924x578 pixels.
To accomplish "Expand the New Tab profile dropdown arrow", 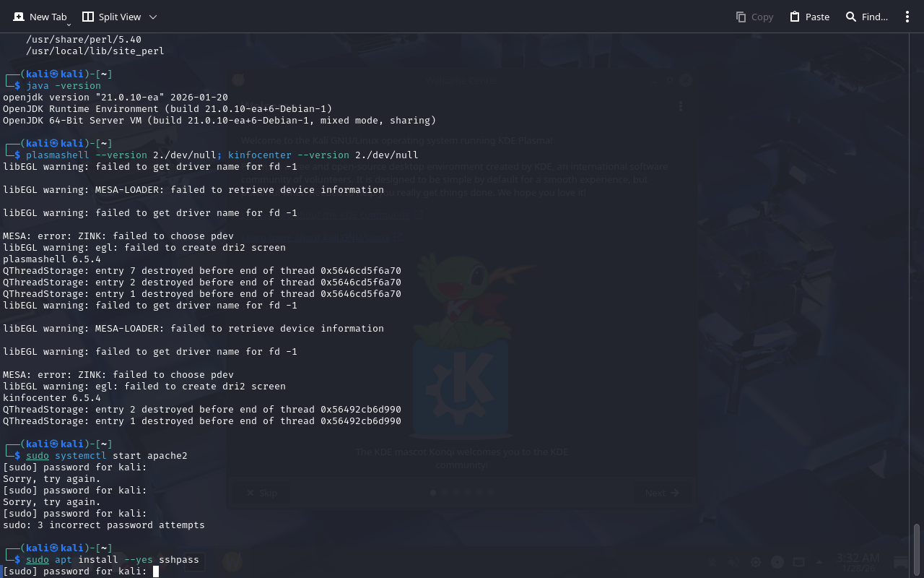I will tap(69, 25).
